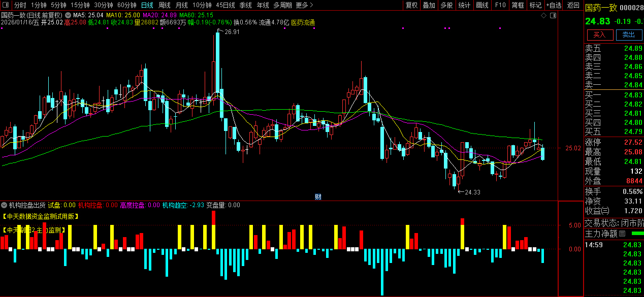Select the 年线 period tab

click(x=263, y=5)
